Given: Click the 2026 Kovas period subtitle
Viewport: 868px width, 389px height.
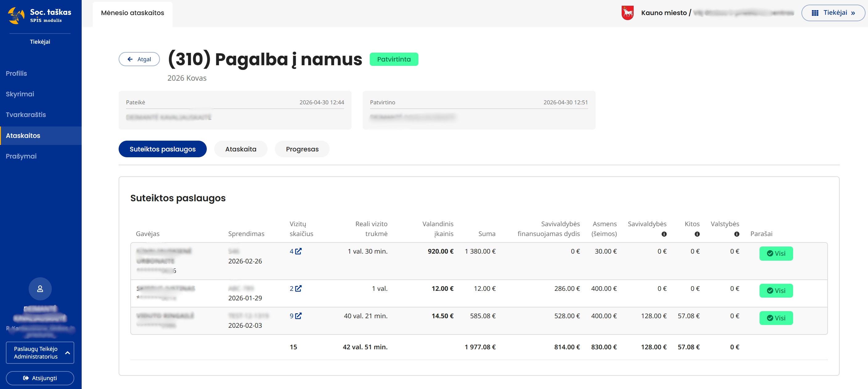Looking at the screenshot, I should coord(187,78).
